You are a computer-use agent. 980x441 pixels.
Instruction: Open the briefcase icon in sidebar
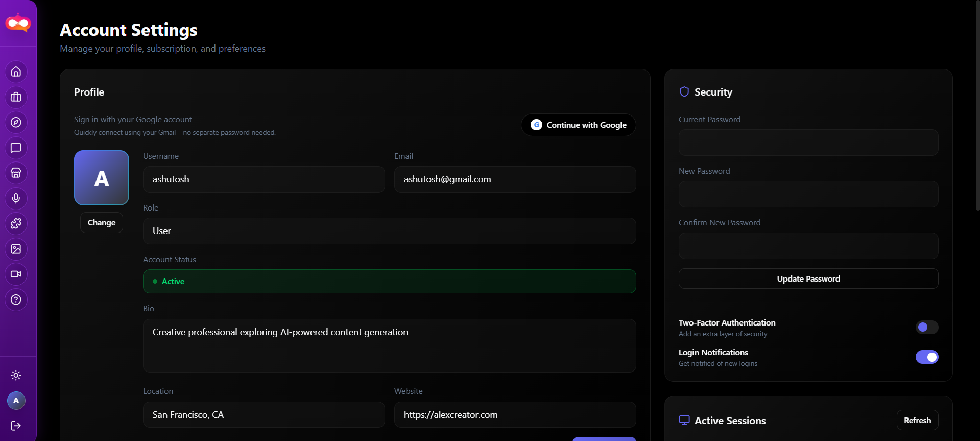point(16,97)
